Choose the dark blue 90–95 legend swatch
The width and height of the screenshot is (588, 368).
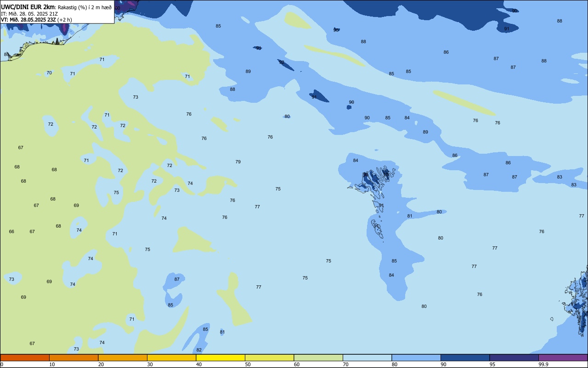click(x=465, y=357)
